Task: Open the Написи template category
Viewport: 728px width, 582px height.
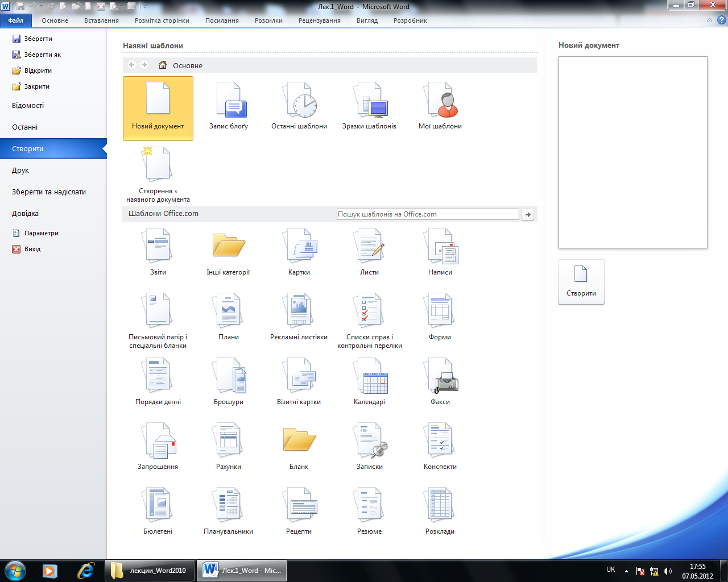Action: click(440, 252)
